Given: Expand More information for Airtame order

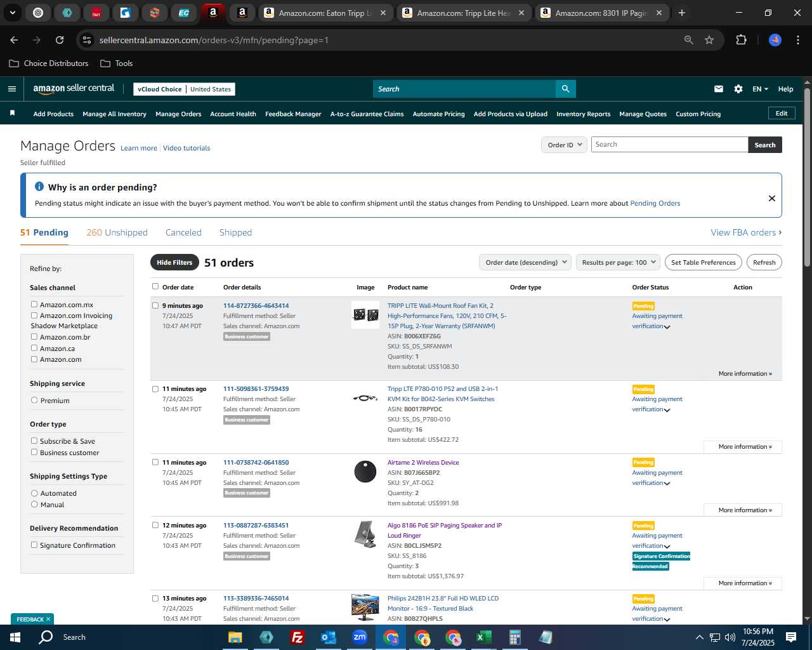Looking at the screenshot, I should 743,510.
